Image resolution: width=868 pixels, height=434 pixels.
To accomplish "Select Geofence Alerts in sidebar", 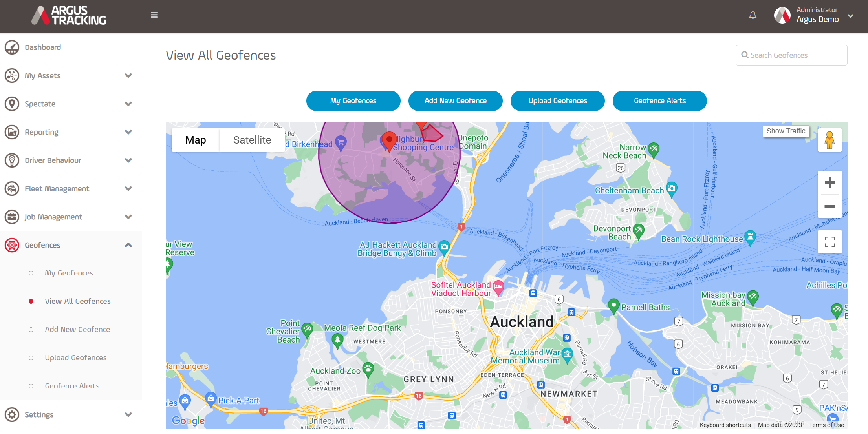I will (x=72, y=386).
